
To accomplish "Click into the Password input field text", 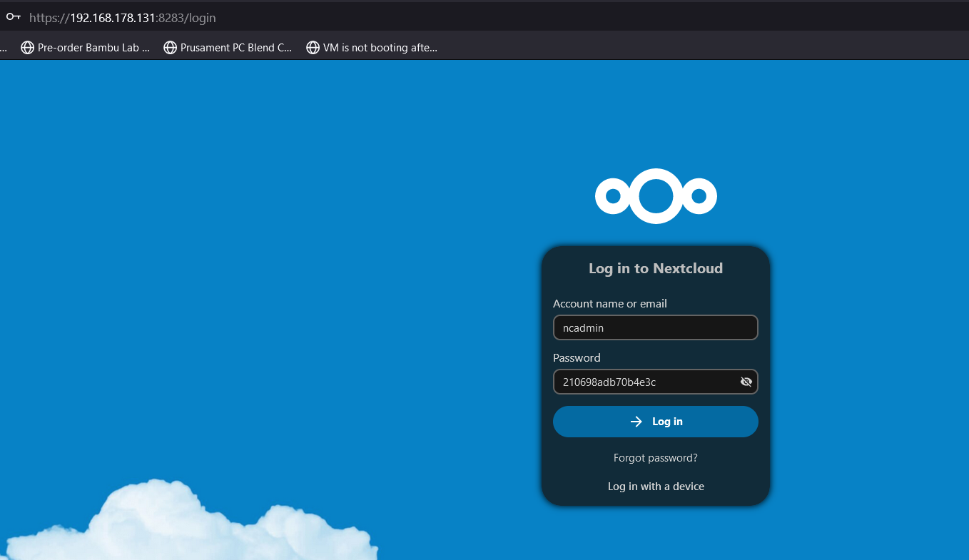I will pos(642,382).
